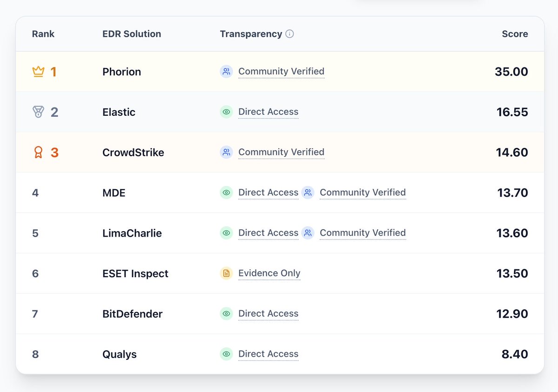Click the Transparency column header text
Viewport: 558px width, 392px height.
[x=251, y=34]
